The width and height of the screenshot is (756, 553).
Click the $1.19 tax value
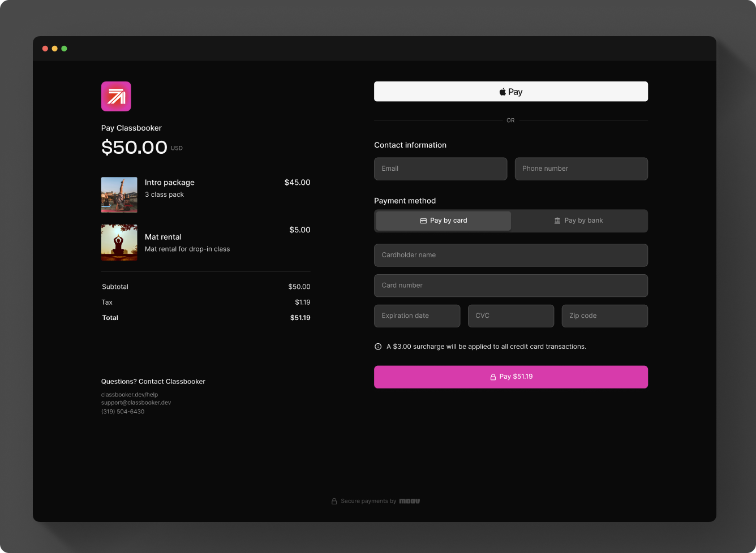[x=303, y=302]
